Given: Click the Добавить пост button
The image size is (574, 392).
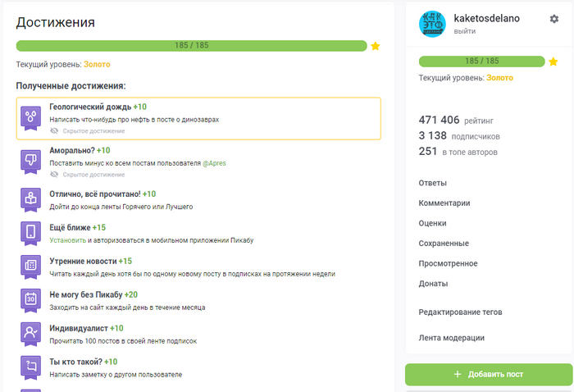Looking at the screenshot, I should pyautogui.click(x=489, y=374).
